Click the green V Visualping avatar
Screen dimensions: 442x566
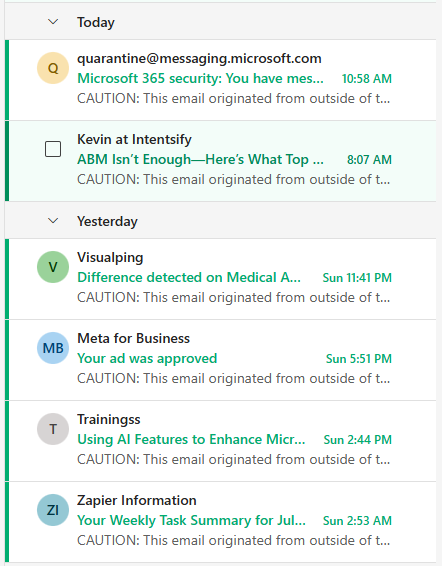click(x=53, y=267)
